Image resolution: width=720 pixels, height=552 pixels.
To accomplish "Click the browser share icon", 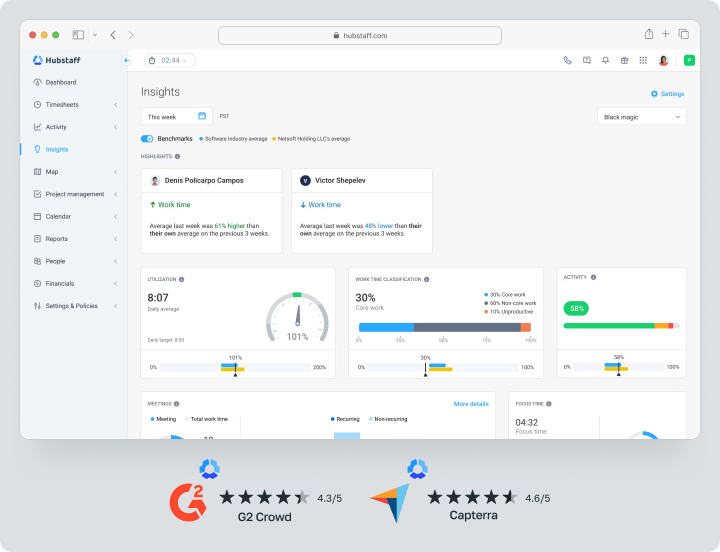I will tap(648, 34).
